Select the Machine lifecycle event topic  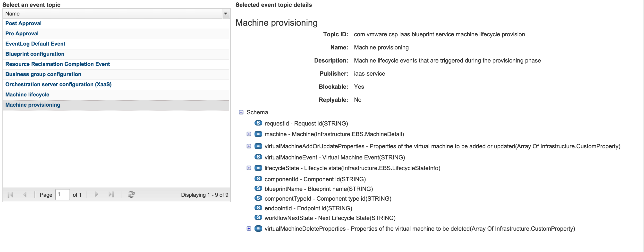click(x=27, y=94)
